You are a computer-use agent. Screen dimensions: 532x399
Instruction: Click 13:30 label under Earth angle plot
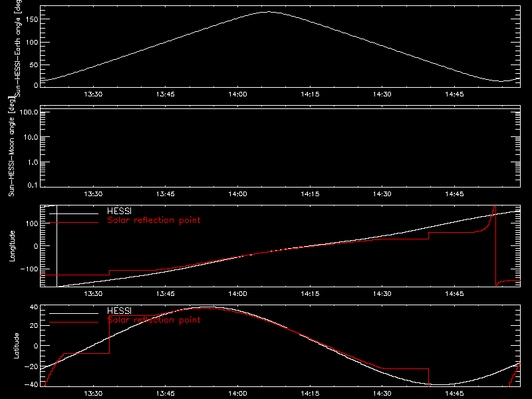coord(93,94)
